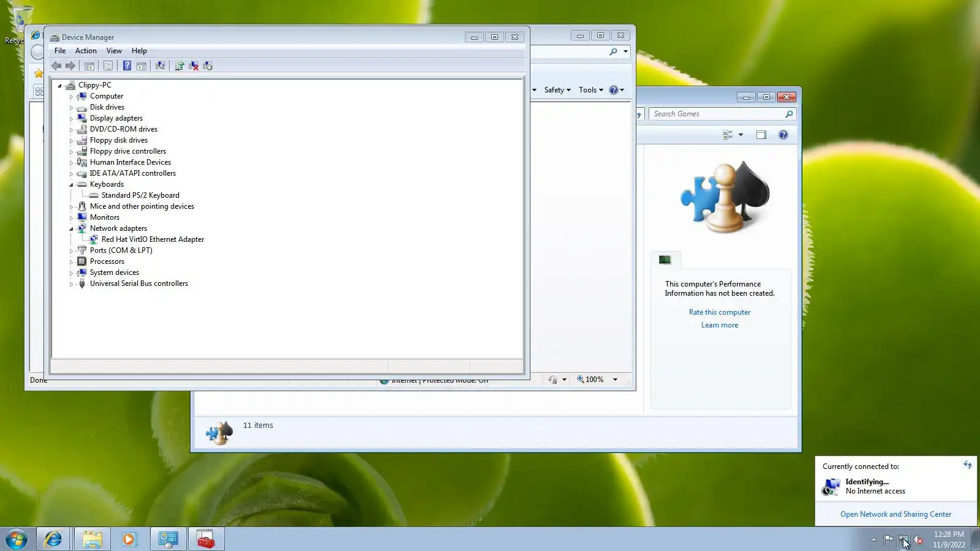Expand the Floppy disk drives category

pyautogui.click(x=71, y=141)
